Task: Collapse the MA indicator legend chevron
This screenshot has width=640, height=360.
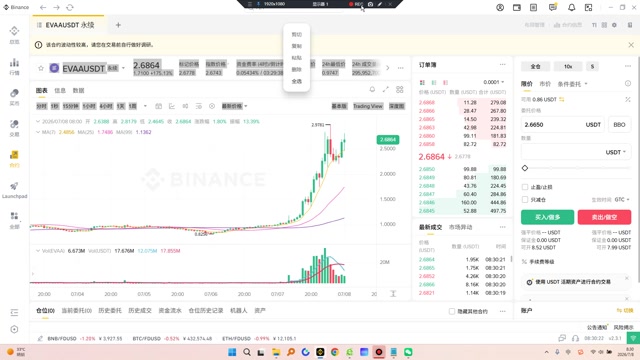Action: tap(38, 132)
